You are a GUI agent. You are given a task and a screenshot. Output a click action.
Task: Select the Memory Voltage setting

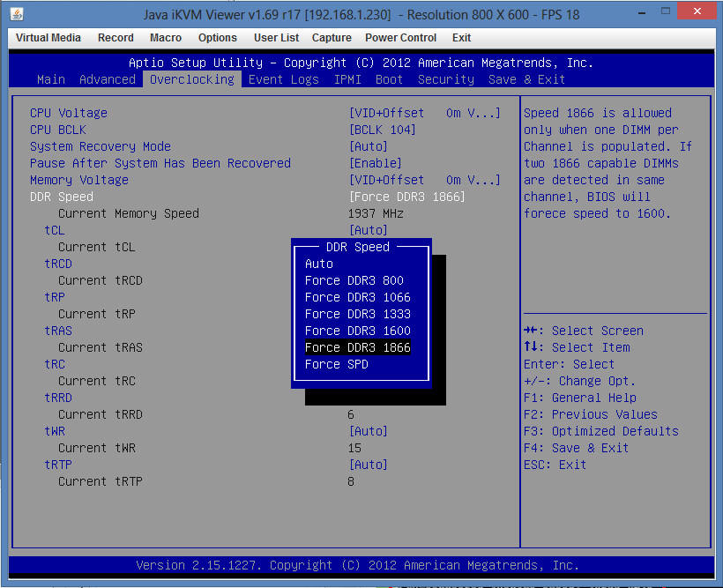[79, 180]
